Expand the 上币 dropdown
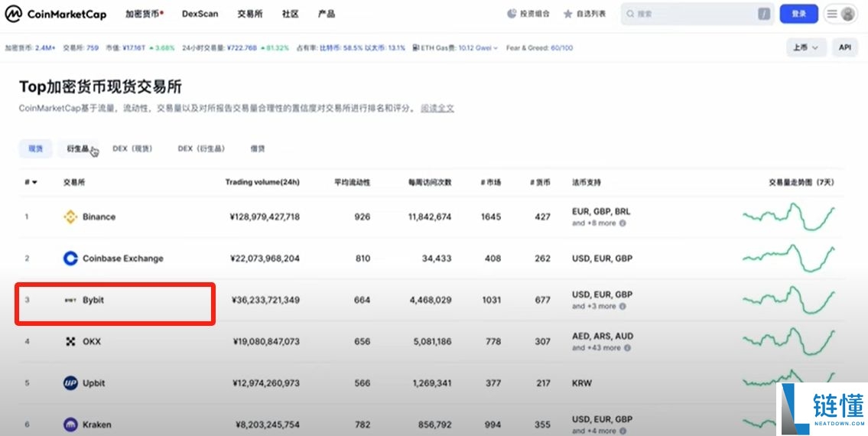Viewport: 868px width, 436px height. click(x=806, y=47)
